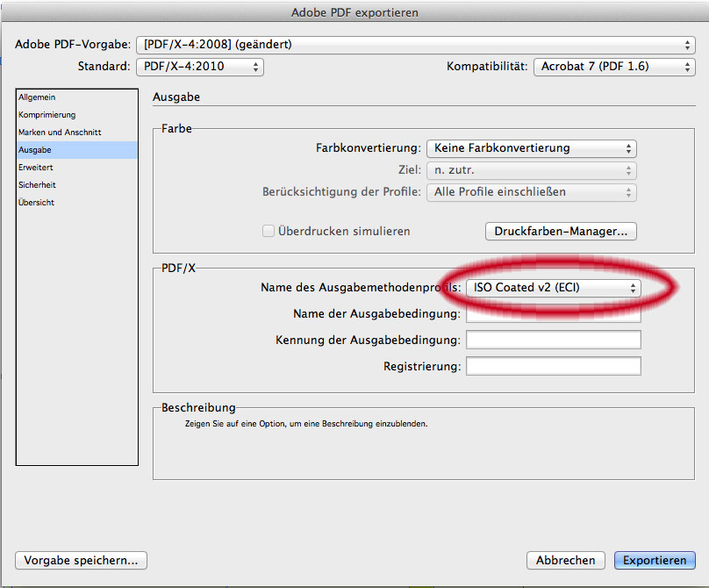
Task: Expand the Farbkonvertierung dropdown
Action: [x=531, y=148]
